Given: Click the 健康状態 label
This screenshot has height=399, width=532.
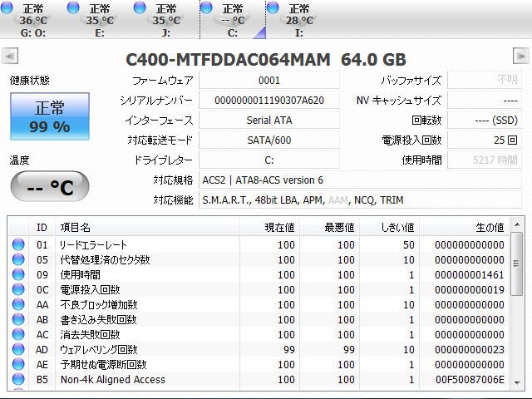Looking at the screenshot, I should pos(30,81).
